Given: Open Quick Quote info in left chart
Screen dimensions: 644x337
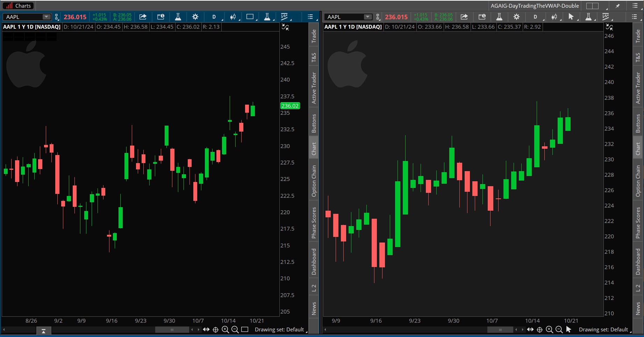Looking at the screenshot, I should point(160,17).
